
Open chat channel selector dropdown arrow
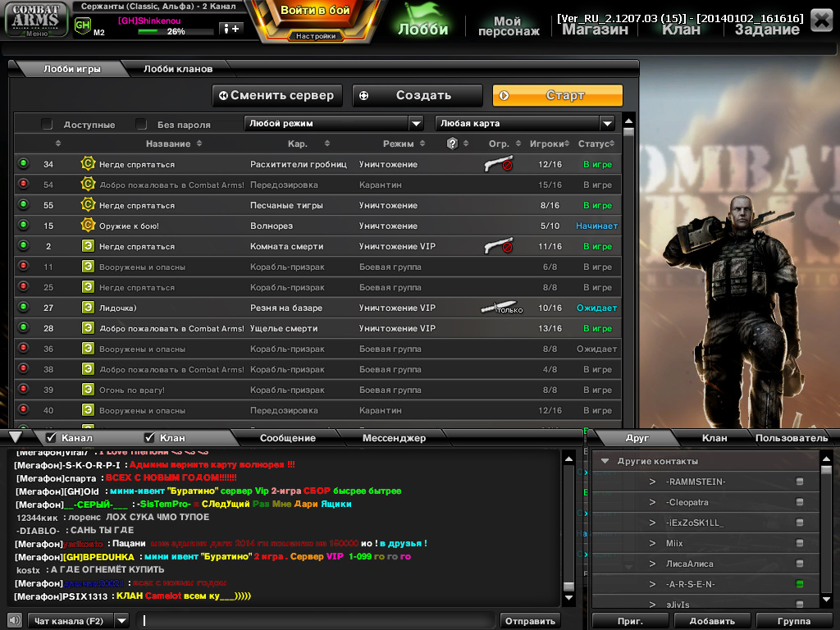(x=122, y=621)
